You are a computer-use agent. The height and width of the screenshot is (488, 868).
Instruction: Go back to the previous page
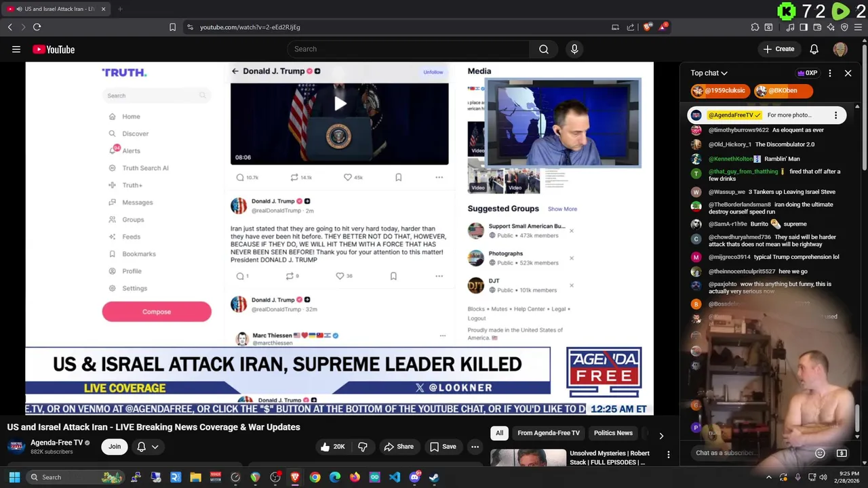[x=9, y=27]
